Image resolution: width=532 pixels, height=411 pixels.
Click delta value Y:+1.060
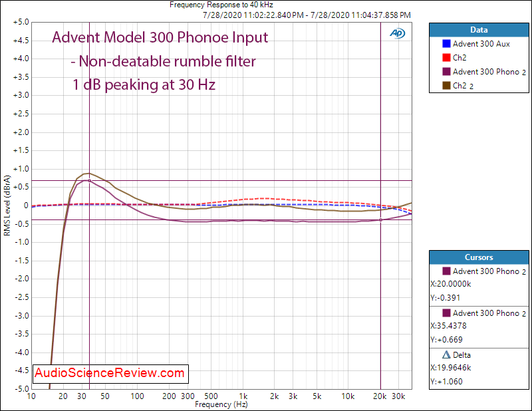[x=446, y=382]
